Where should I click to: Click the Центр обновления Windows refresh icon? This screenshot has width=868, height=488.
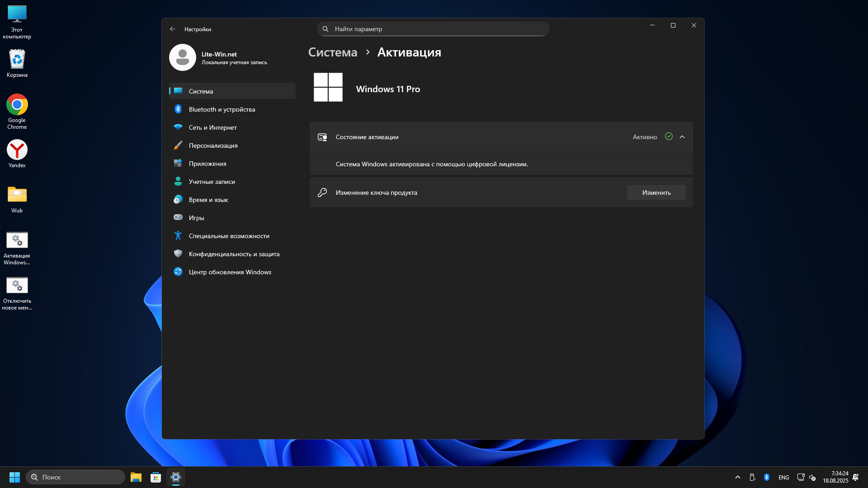pos(178,272)
